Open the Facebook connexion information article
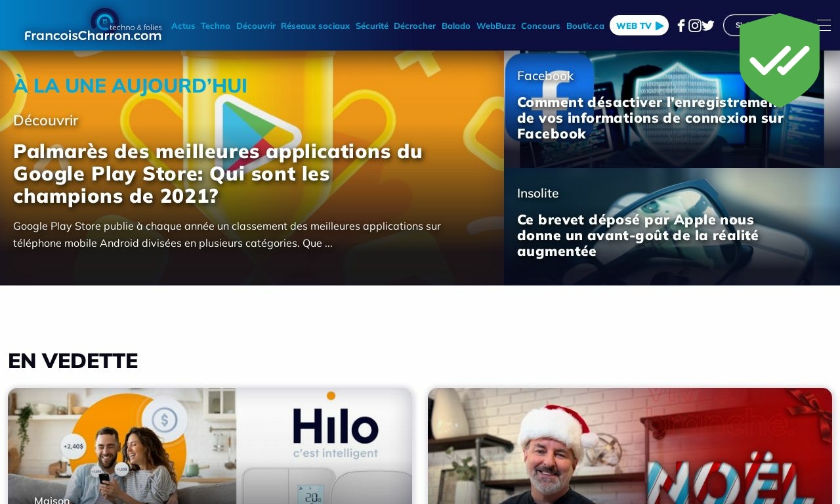The image size is (840, 504). pyautogui.click(x=650, y=118)
